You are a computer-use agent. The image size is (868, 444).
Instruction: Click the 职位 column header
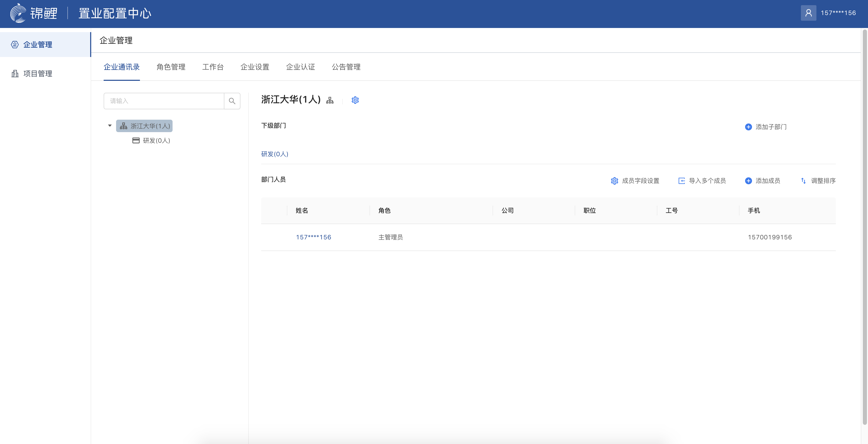pyautogui.click(x=590, y=211)
